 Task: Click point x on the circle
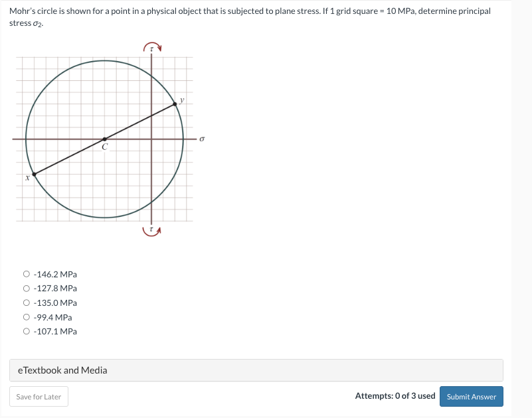click(33, 174)
